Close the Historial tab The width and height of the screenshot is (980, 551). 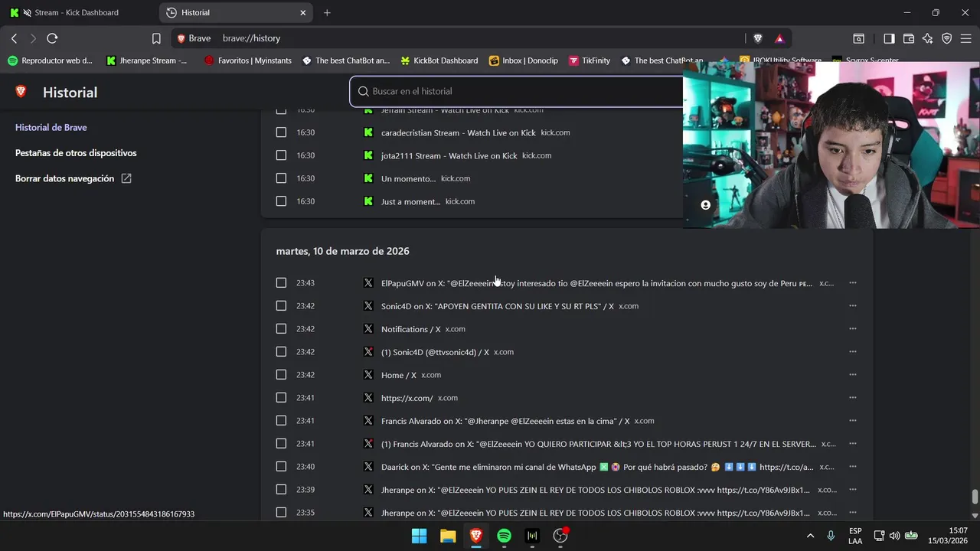(303, 12)
